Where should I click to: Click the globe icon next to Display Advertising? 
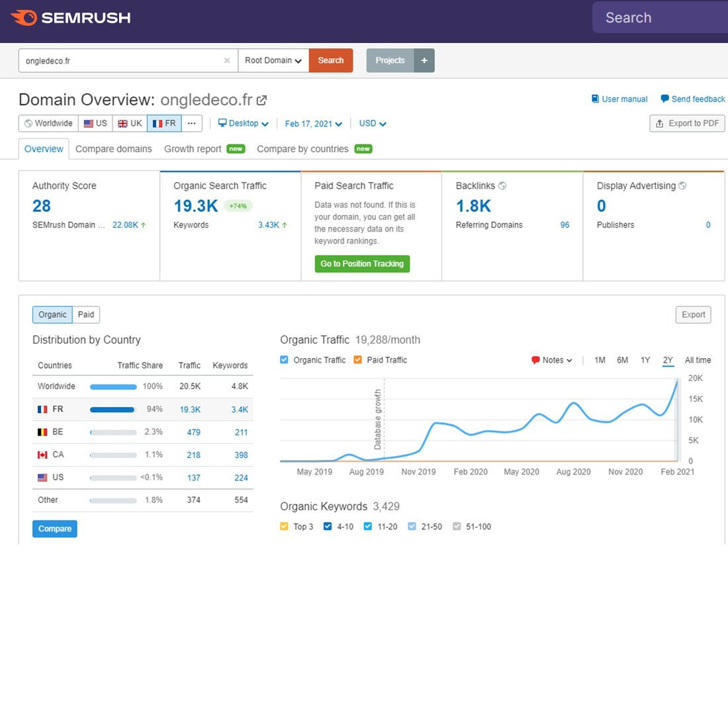click(x=682, y=186)
